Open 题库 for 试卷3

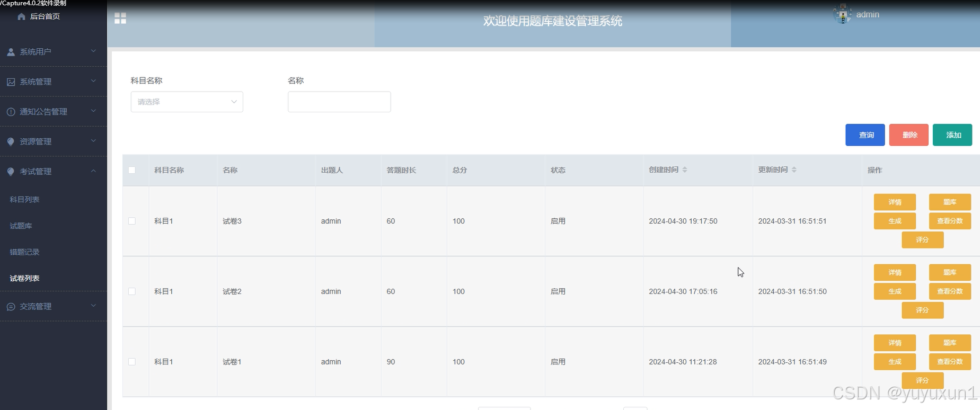tap(950, 202)
